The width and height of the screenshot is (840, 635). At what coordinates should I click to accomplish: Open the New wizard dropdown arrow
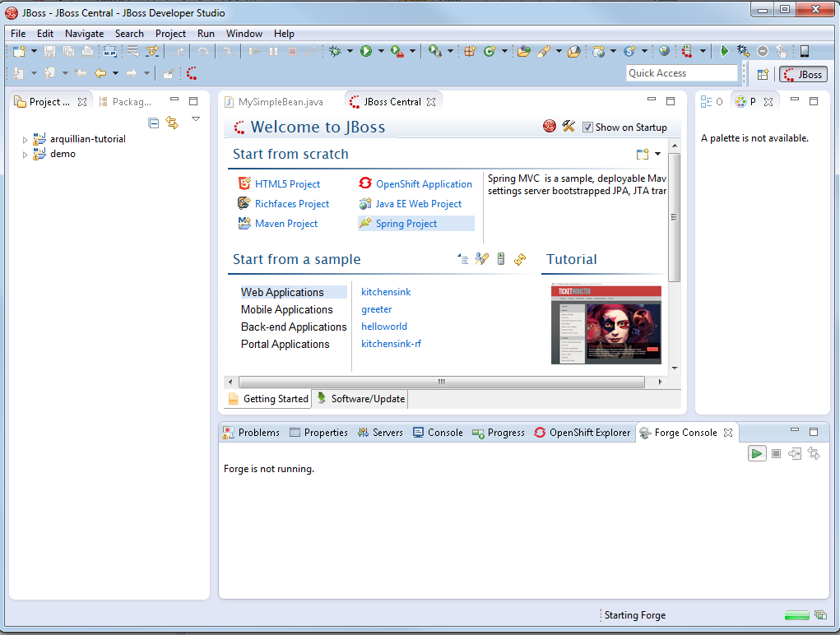point(34,51)
